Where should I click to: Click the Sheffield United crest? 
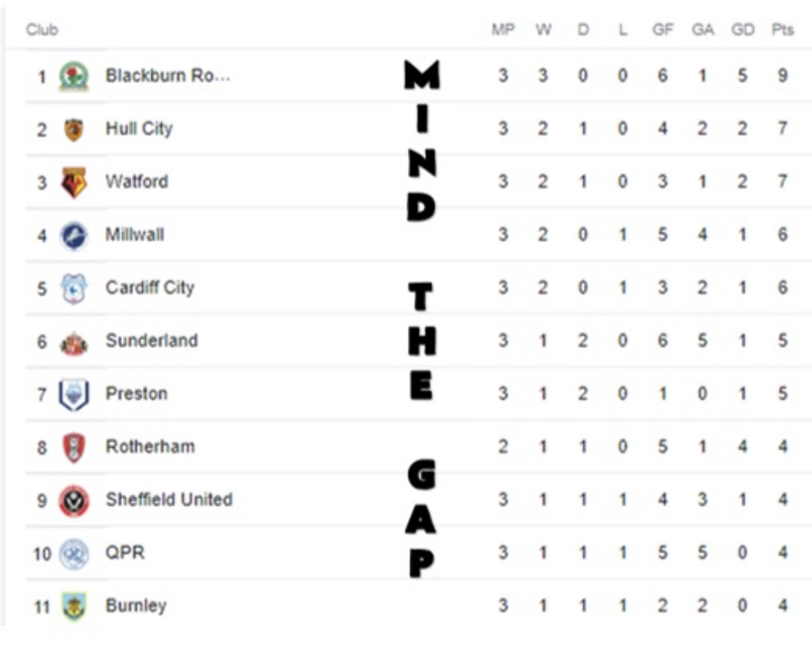point(74,500)
